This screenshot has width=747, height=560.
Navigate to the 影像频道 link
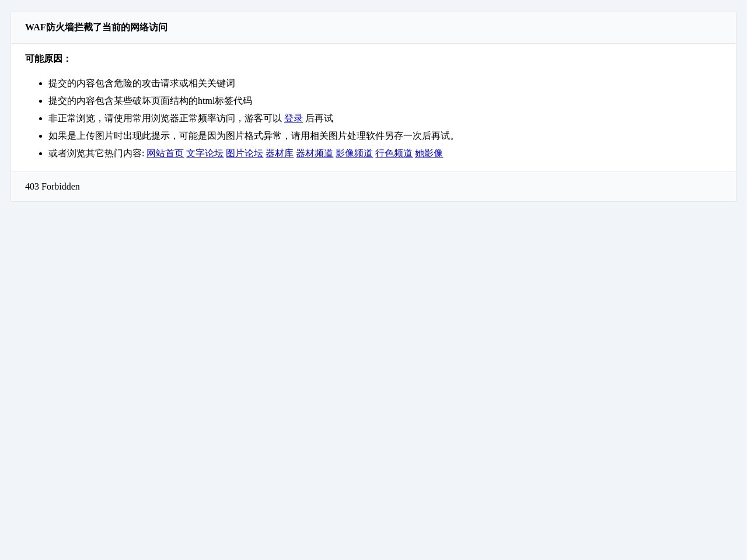[354, 153]
